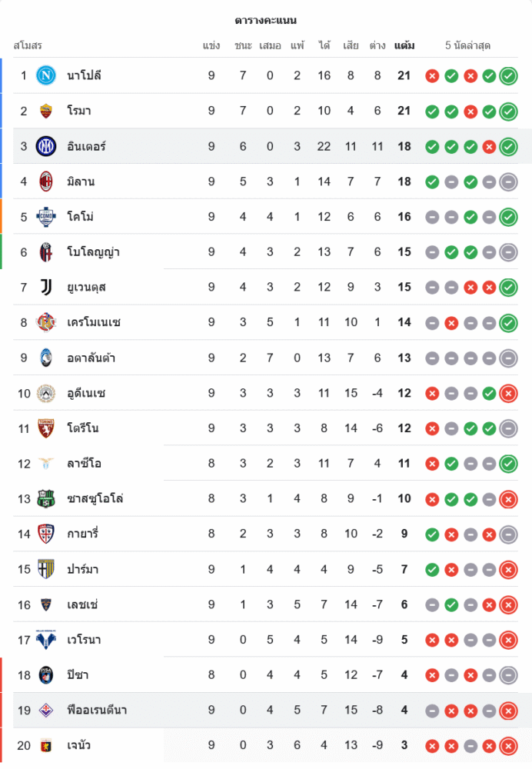This screenshot has width=532, height=769.
Task: Click the Torino crest icon
Action: (x=46, y=428)
